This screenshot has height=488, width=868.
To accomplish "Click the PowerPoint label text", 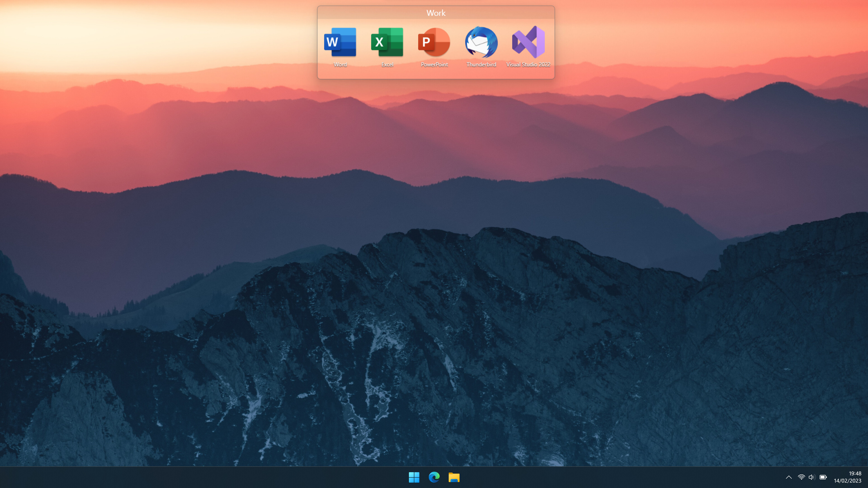I will click(434, 65).
